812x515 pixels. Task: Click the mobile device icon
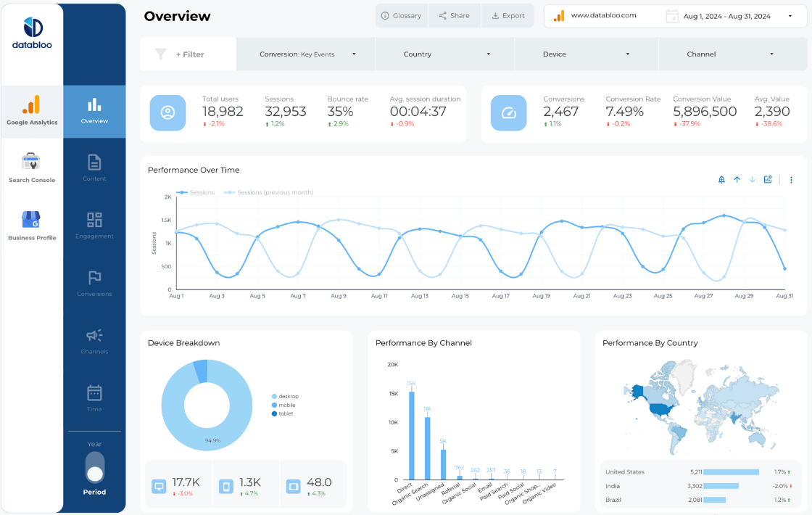[x=225, y=487]
